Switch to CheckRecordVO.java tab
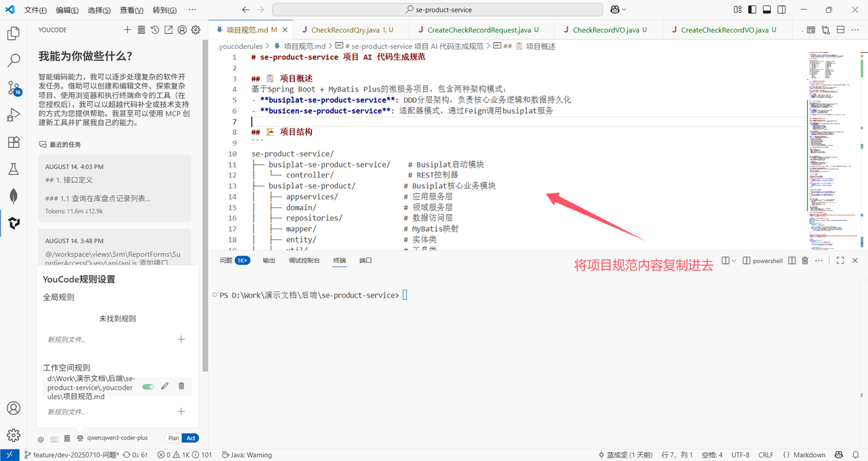868x461 pixels. tap(609, 30)
